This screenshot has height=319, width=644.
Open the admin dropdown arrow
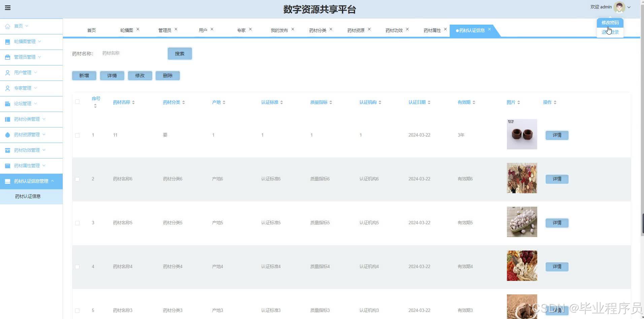[629, 7]
